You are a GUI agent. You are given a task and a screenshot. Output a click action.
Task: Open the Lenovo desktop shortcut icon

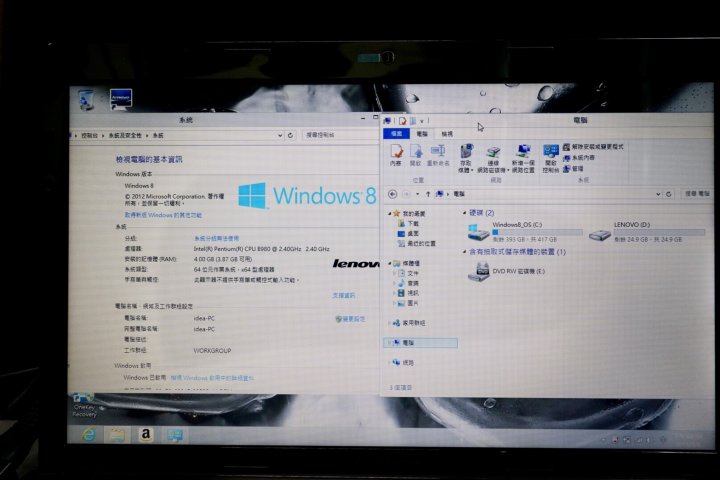[121, 98]
